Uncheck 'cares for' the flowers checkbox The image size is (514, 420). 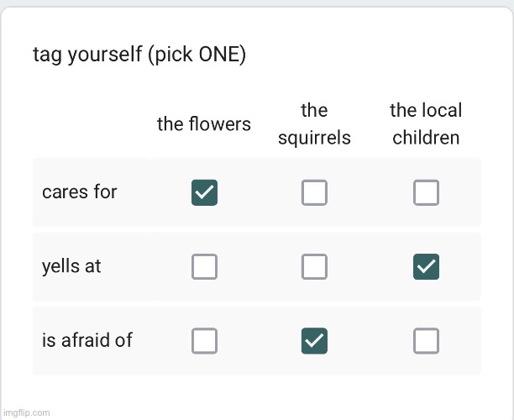205,192
